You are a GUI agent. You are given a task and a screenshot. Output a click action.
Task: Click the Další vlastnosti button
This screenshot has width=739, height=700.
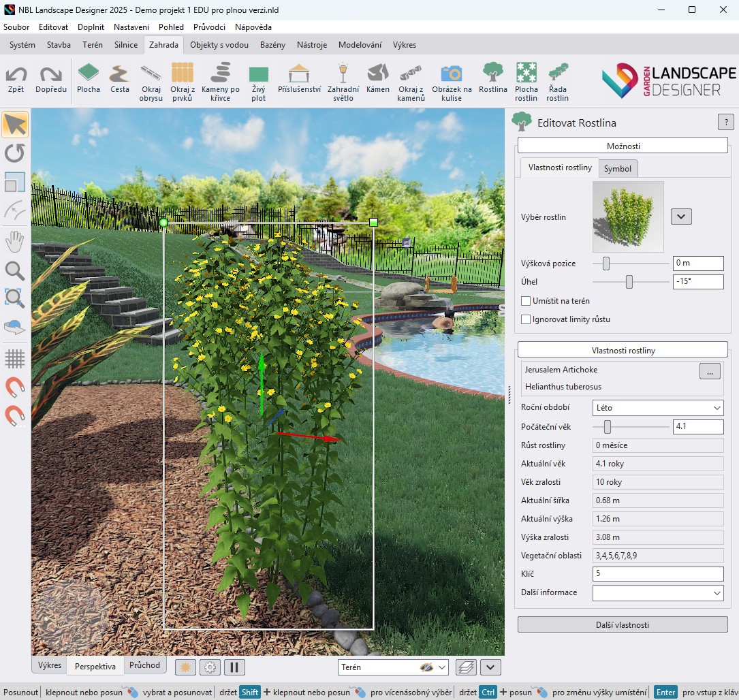coord(622,624)
